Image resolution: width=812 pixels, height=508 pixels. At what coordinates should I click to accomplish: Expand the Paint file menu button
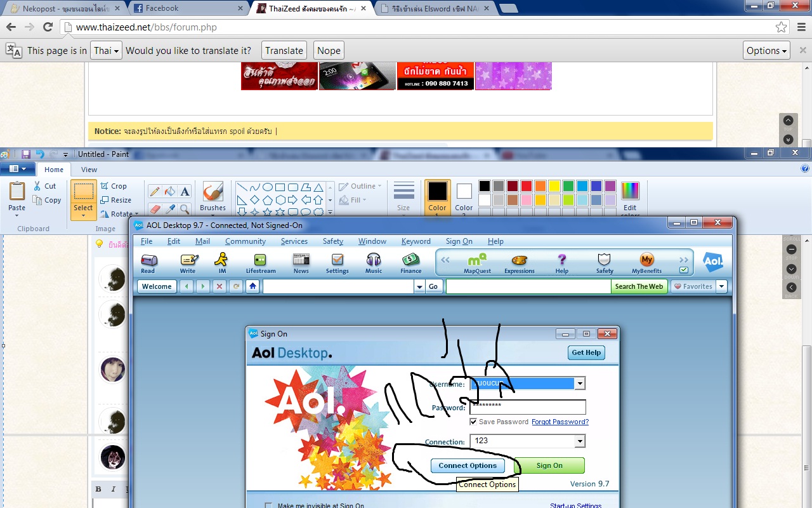pyautogui.click(x=18, y=169)
